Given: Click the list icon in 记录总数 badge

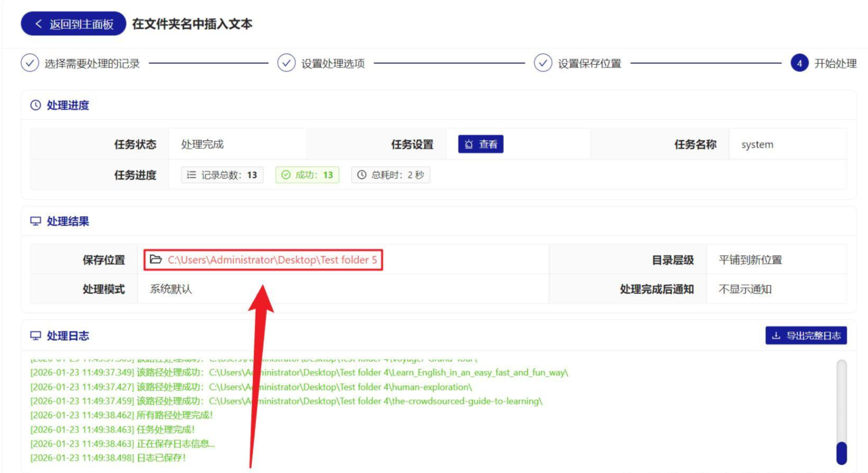Looking at the screenshot, I should coord(191,175).
